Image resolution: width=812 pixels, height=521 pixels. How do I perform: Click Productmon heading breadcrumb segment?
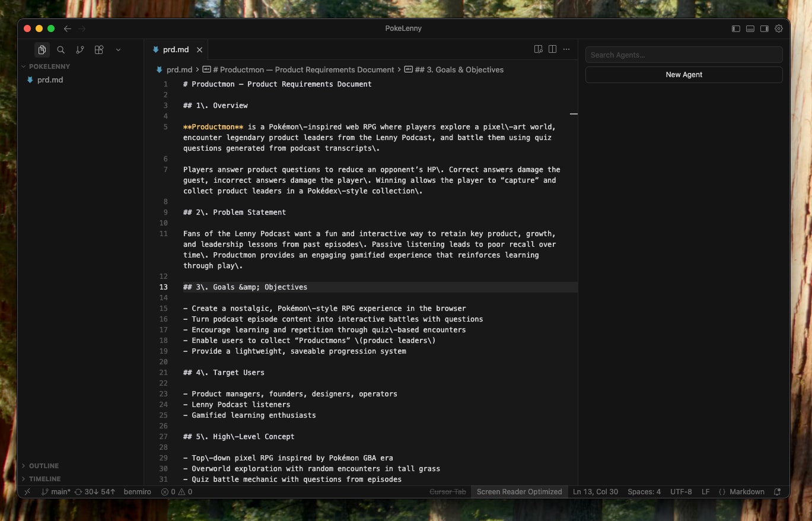(298, 69)
